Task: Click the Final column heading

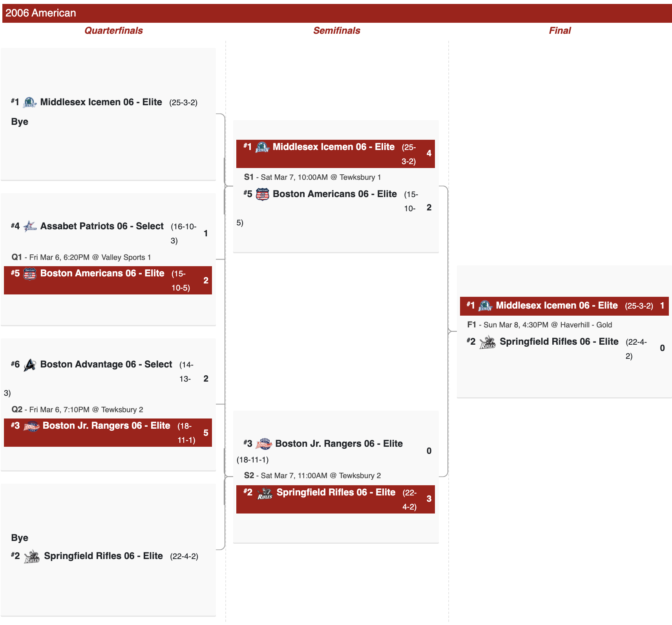Action: (x=560, y=31)
